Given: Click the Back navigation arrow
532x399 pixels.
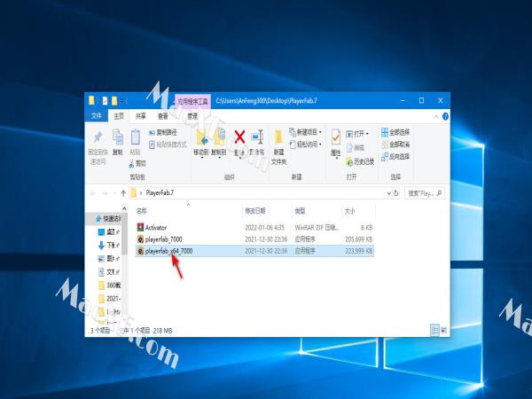Looking at the screenshot, I should tap(92, 193).
